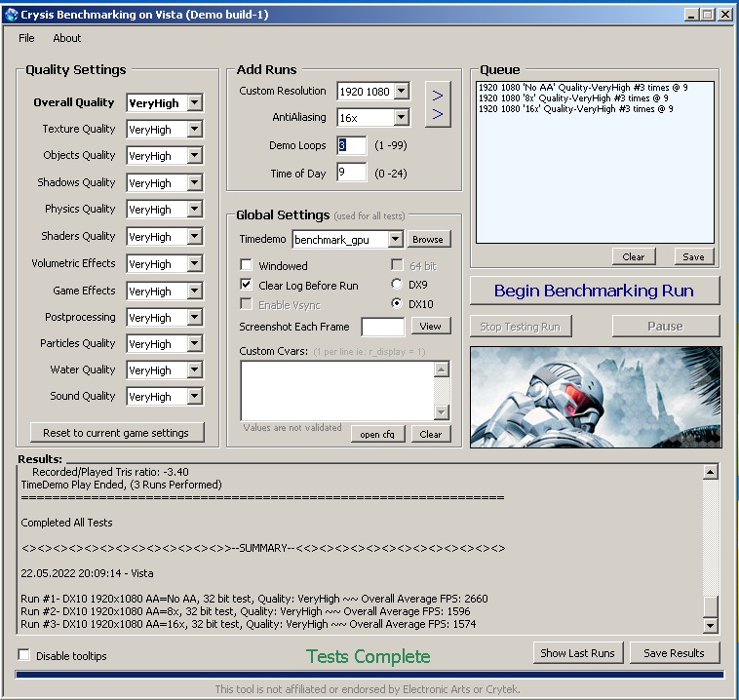Screen dimensions: 739x700
Task: Click the add-to-queue double arrow button
Action: click(438, 104)
